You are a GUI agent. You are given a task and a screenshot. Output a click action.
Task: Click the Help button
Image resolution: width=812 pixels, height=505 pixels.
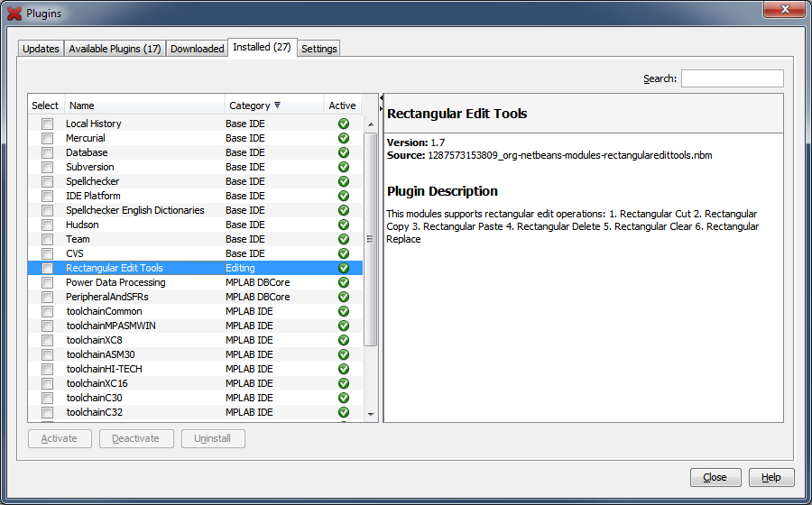pyautogui.click(x=771, y=477)
